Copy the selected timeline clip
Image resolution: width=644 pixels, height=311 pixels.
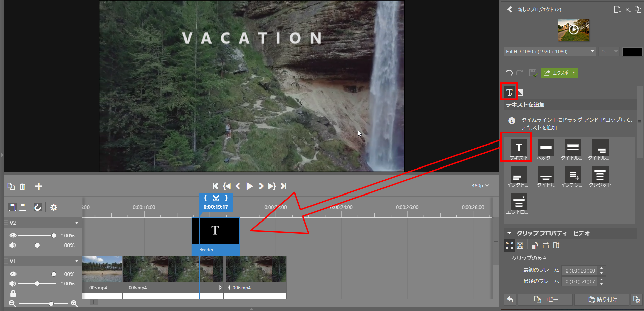click(x=11, y=186)
